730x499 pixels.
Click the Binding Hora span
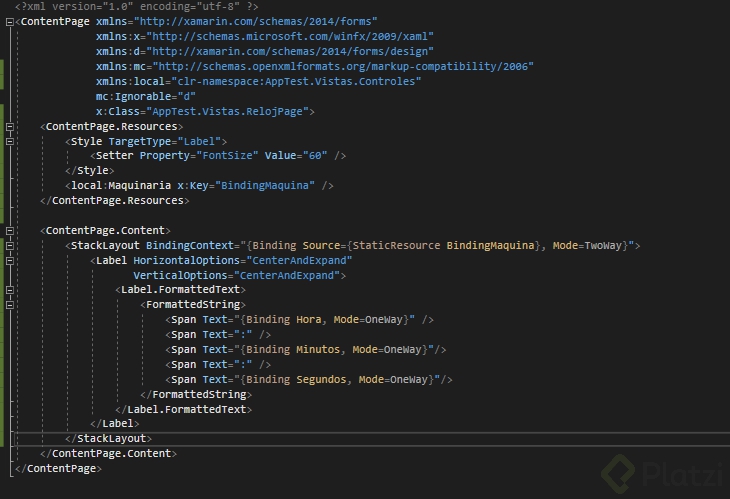point(299,320)
